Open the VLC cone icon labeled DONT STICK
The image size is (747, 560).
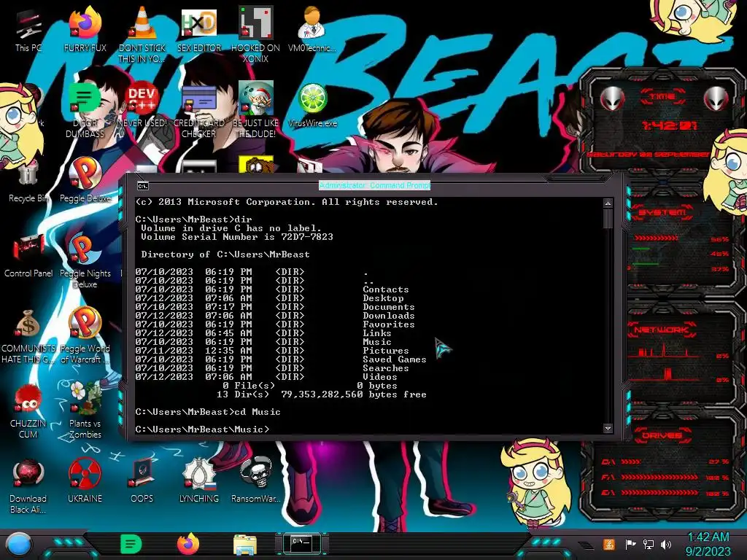click(142, 34)
